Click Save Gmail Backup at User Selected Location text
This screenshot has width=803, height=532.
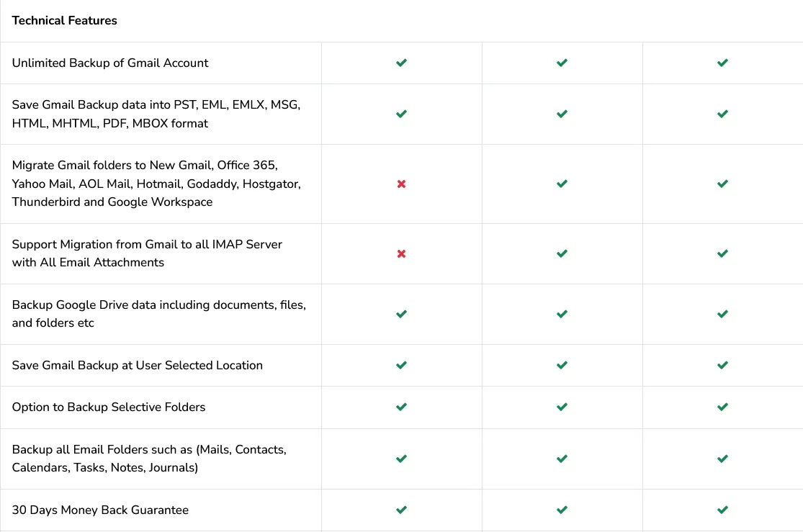coord(137,365)
